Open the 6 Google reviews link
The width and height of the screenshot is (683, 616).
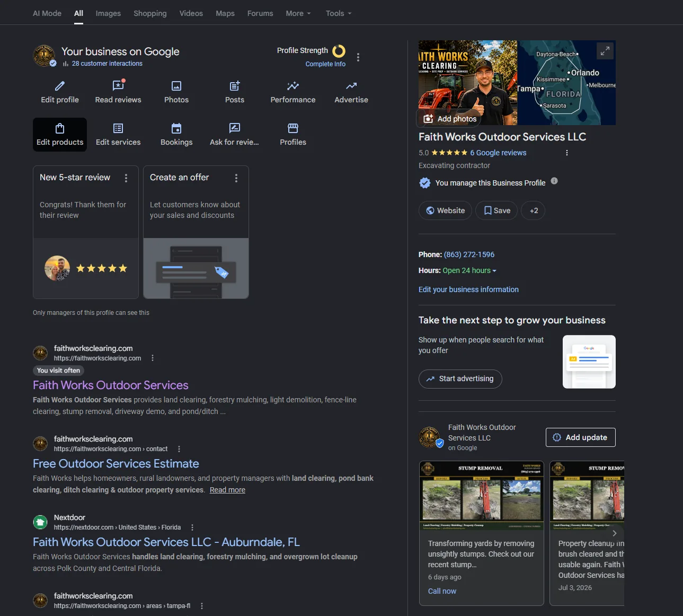point(498,153)
